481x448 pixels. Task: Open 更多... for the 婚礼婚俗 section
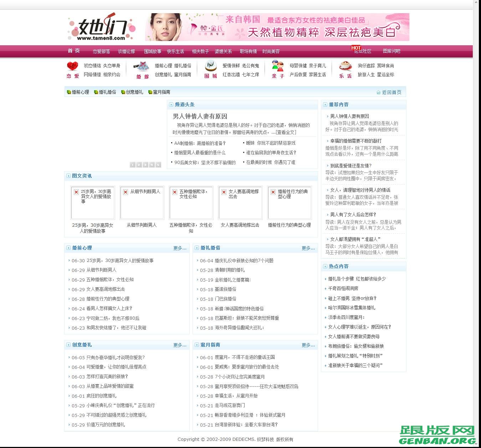(x=308, y=248)
